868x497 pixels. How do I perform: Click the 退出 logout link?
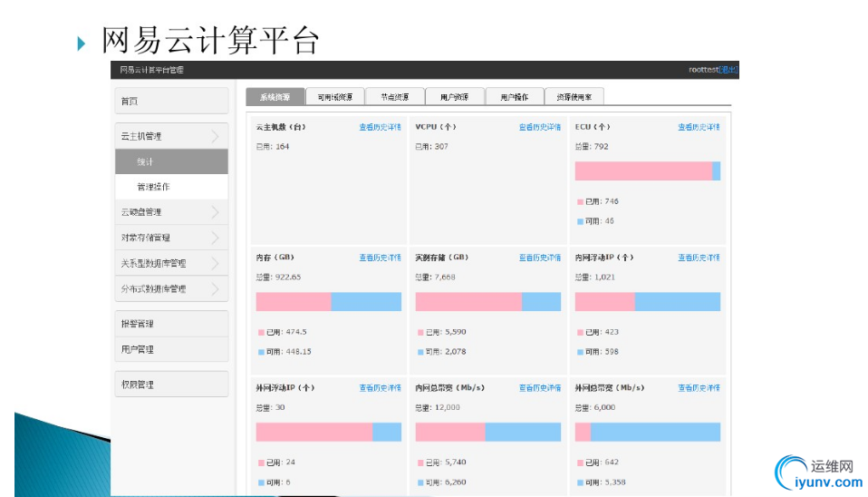(x=728, y=70)
